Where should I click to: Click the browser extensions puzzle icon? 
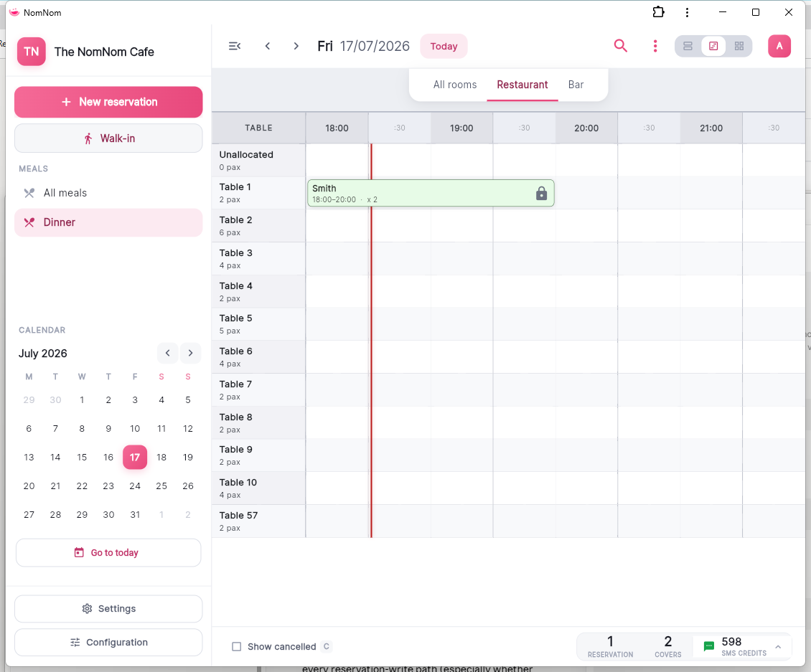point(658,12)
